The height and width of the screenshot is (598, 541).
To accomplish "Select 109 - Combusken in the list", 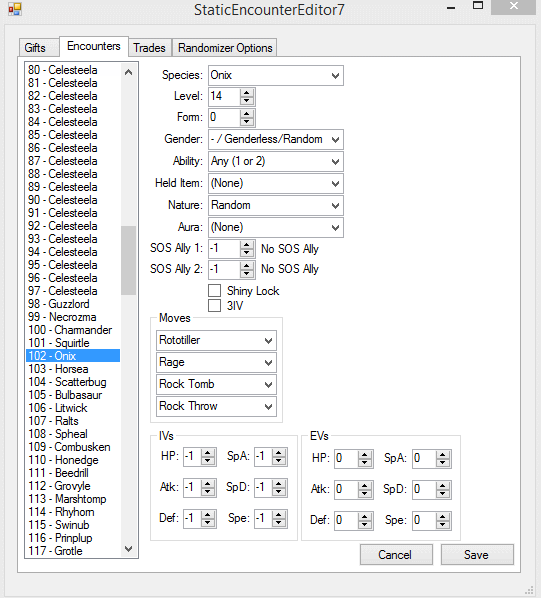I will 73,447.
